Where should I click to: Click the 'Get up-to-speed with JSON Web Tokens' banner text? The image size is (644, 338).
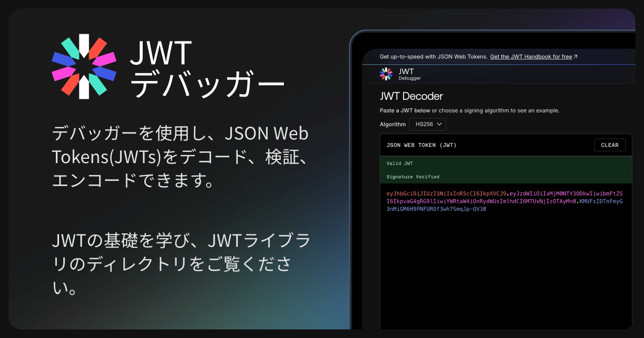[x=433, y=56]
